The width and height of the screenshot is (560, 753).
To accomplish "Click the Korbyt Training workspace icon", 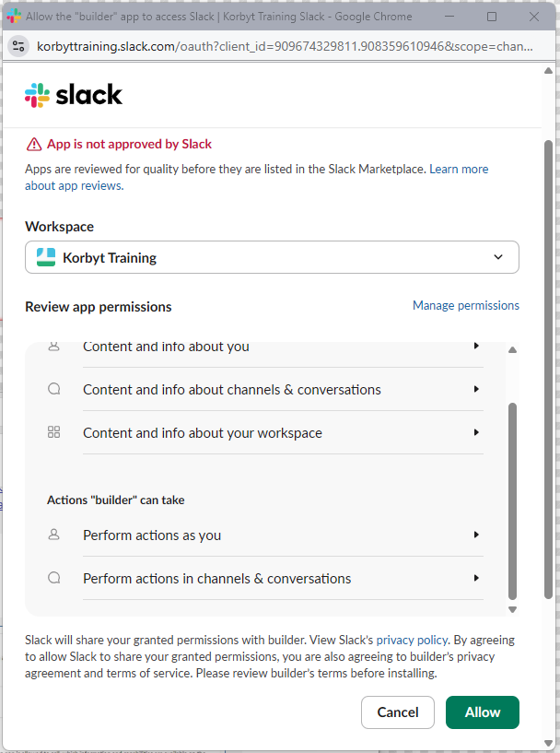I will (46, 257).
